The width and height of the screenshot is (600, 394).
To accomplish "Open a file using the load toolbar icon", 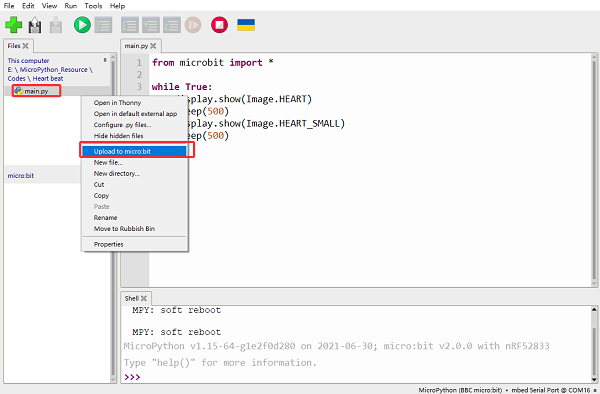I will pos(35,25).
